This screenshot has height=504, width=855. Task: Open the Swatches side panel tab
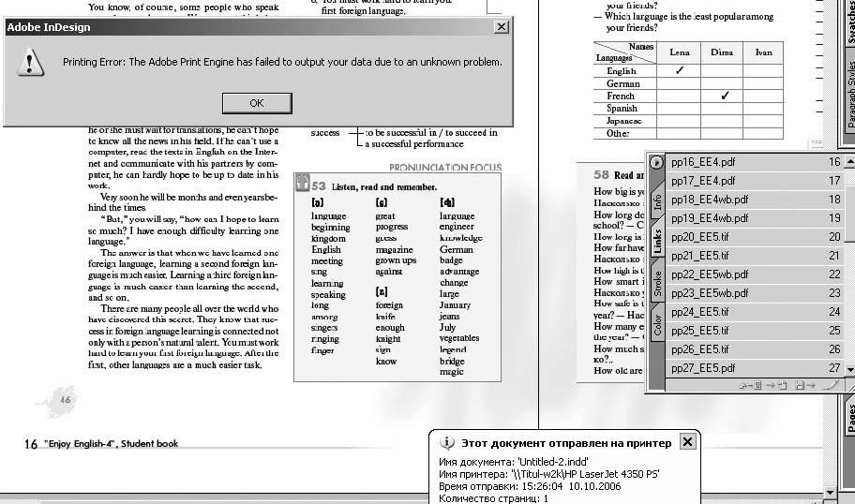click(x=849, y=22)
